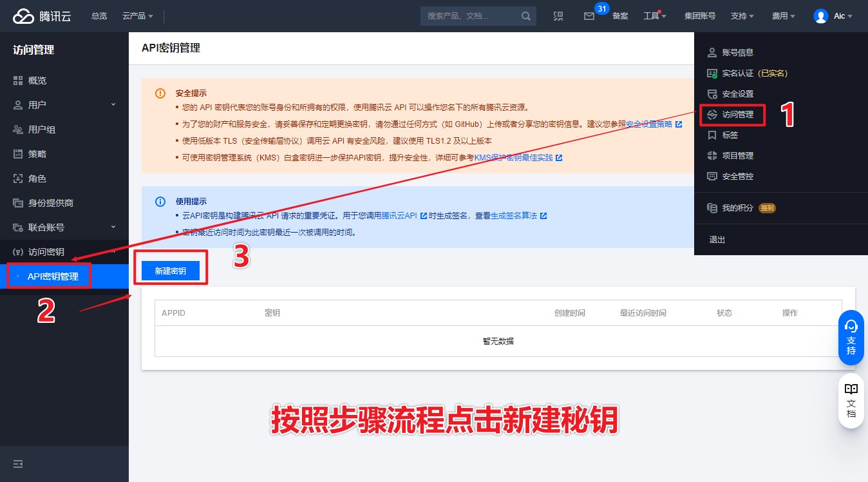Open the 支持 headset floating button
The height and width of the screenshot is (482, 868).
pyautogui.click(x=851, y=338)
